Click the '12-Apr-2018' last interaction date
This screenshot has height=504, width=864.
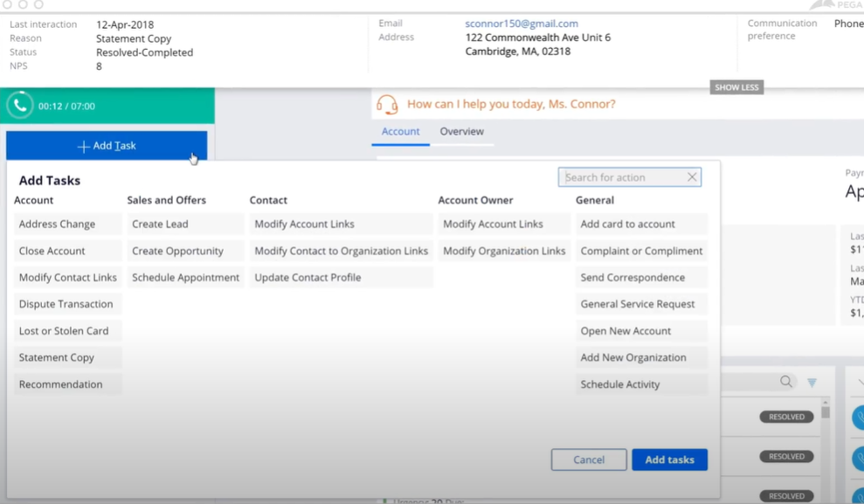point(125,24)
